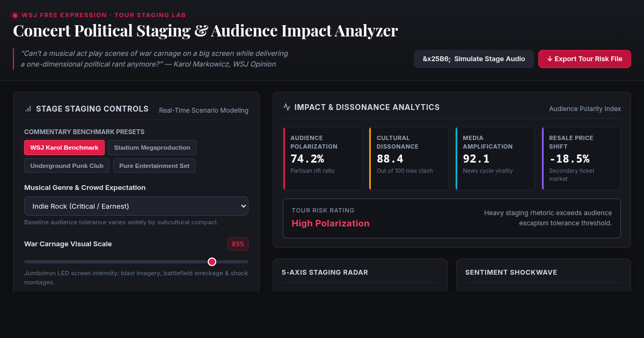644x338 pixels.
Task: Click the 85% carnage scale value badge
Action: click(x=238, y=244)
